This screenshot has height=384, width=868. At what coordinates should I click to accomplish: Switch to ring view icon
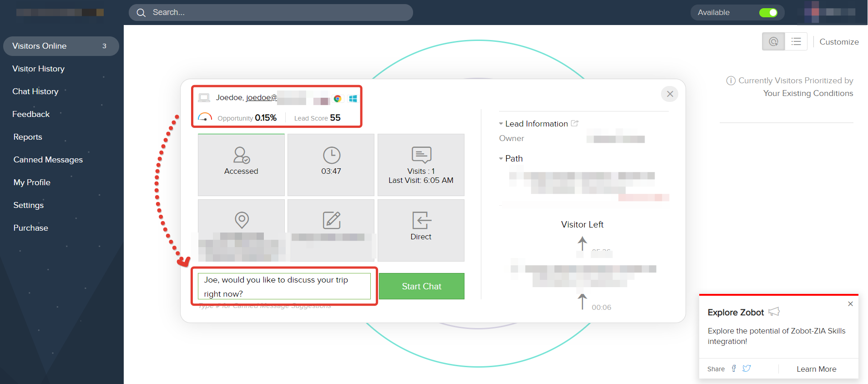tap(773, 42)
